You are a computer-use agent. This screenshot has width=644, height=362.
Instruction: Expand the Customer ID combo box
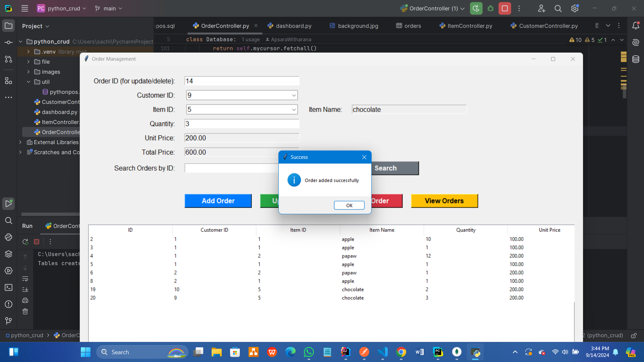(x=294, y=96)
